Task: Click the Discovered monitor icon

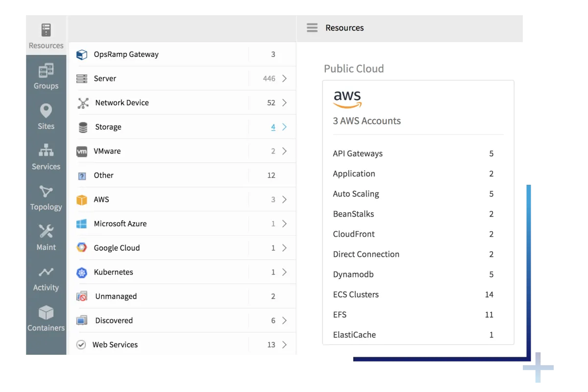Action: click(x=82, y=320)
